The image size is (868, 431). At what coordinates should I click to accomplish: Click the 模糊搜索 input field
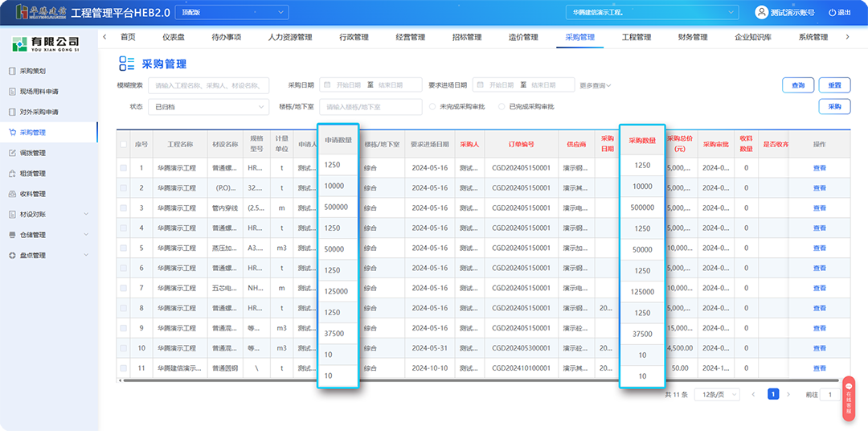pyautogui.click(x=208, y=85)
